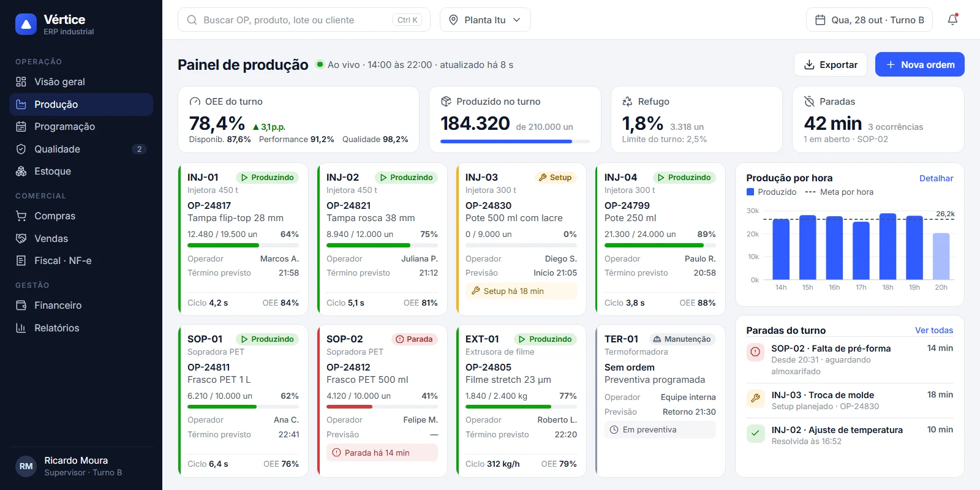Click the wrench icon in Setup há 18 min
980x490 pixels.
click(475, 291)
